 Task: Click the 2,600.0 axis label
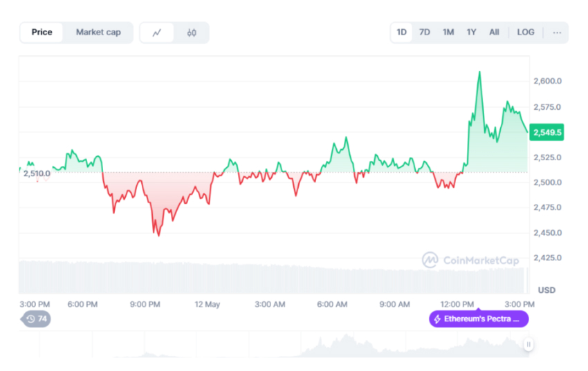(547, 81)
